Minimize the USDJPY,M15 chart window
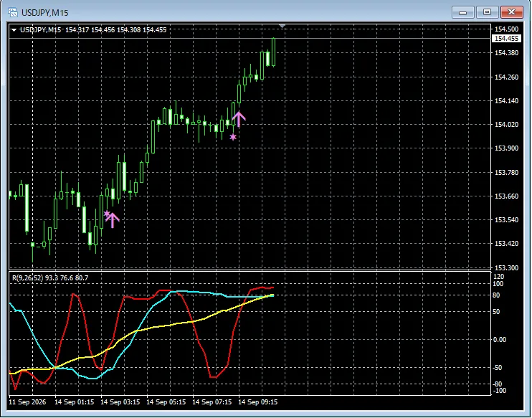 click(x=462, y=13)
